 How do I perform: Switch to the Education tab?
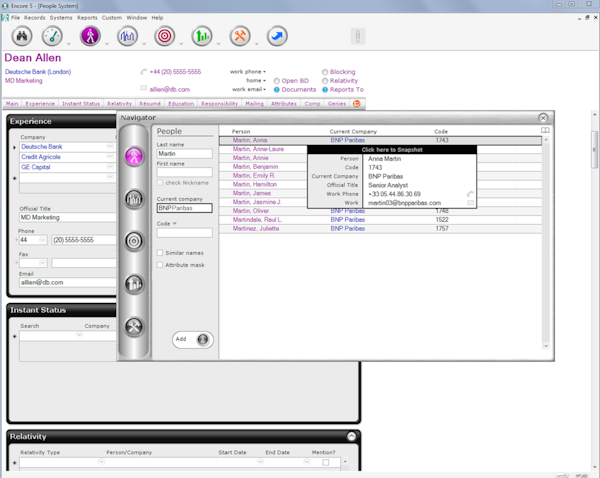[181, 104]
